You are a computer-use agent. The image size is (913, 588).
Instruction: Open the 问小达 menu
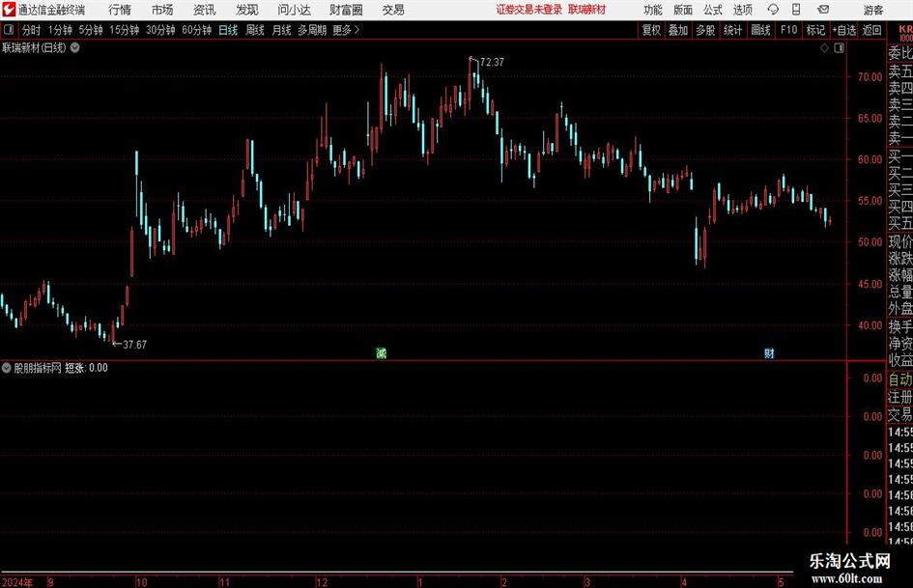[x=294, y=10]
